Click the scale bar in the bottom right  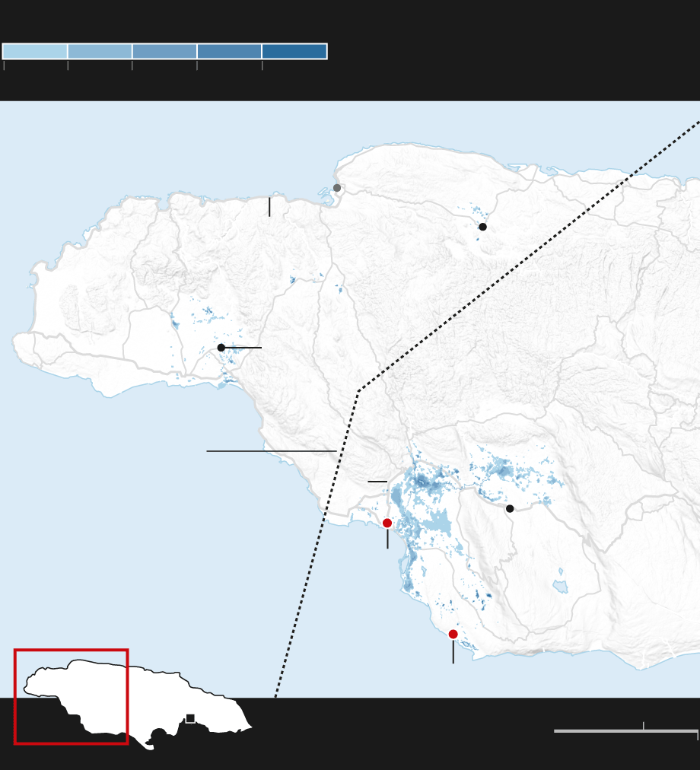click(x=625, y=731)
